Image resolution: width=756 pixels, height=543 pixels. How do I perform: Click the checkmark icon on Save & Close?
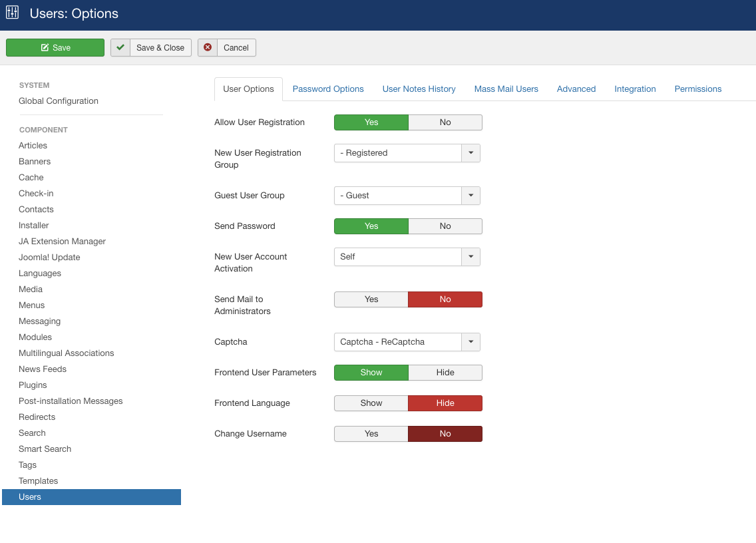tap(120, 48)
